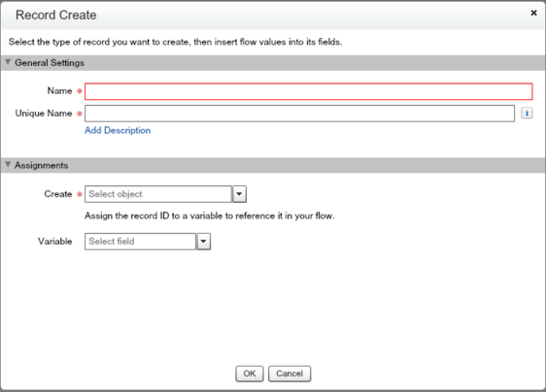
Task: Open the Variable field dropdown arrow
Action: point(204,242)
